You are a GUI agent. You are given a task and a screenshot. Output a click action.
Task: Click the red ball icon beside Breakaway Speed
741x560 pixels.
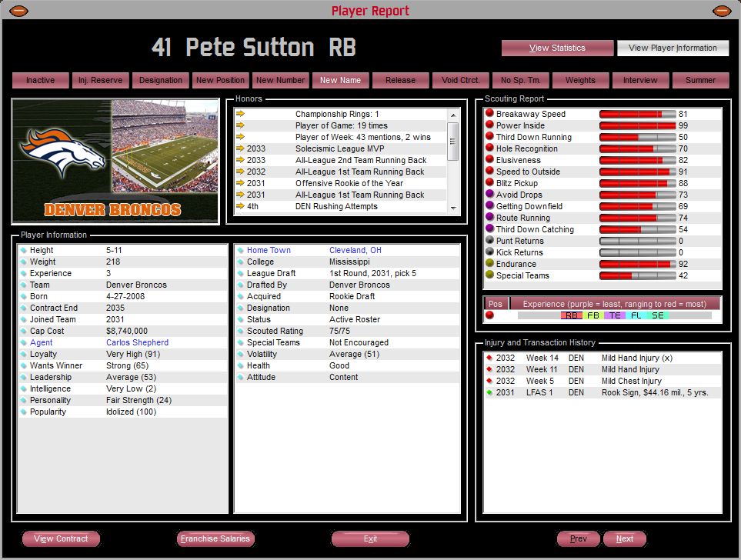coord(489,114)
